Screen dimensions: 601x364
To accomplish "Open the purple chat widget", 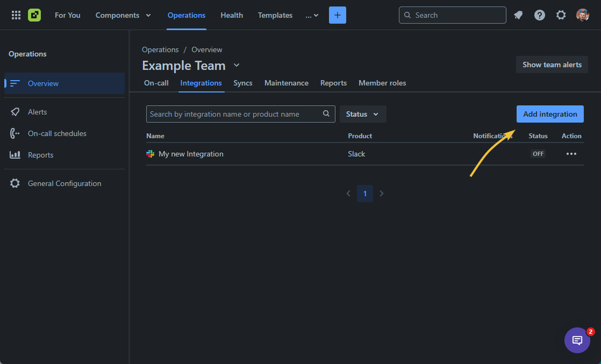I will tap(577, 341).
